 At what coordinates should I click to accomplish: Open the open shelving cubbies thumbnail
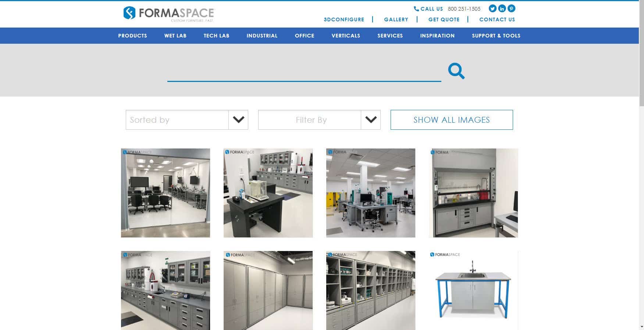click(x=371, y=290)
